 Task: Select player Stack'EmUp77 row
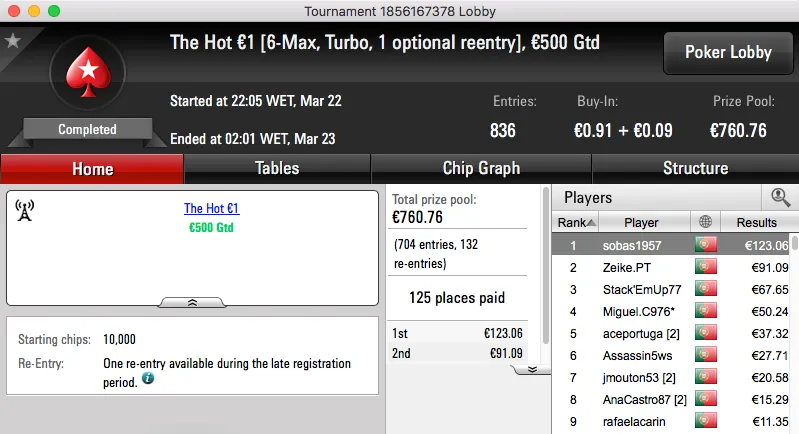point(641,289)
